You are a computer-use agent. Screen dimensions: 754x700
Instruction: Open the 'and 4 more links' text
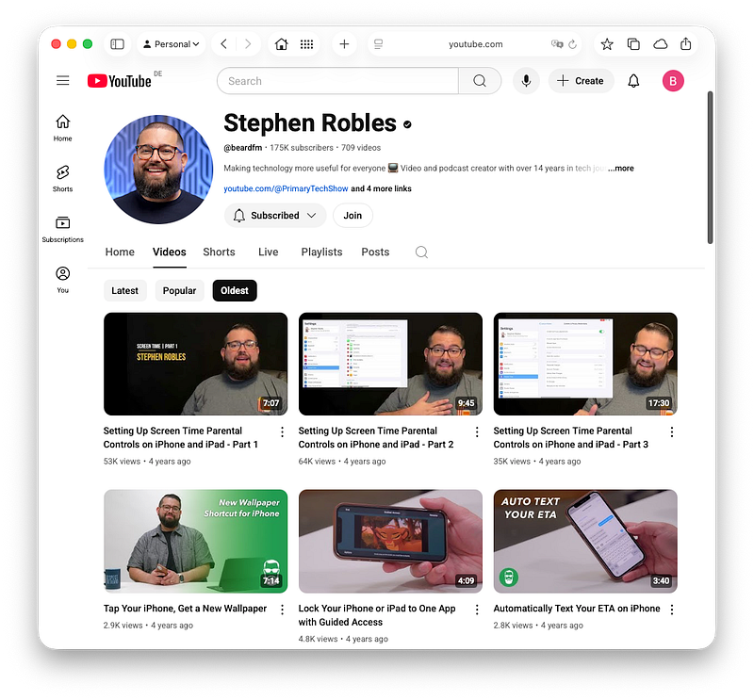382,188
